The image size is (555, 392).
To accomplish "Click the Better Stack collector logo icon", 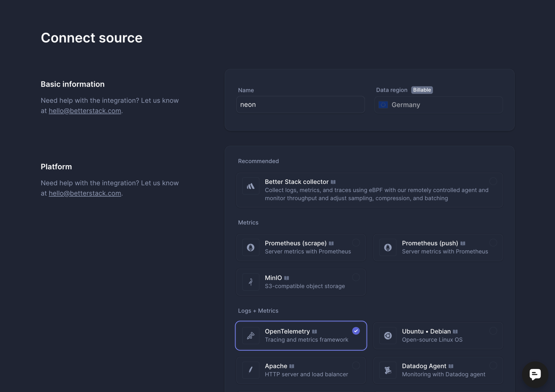I will 250,186.
